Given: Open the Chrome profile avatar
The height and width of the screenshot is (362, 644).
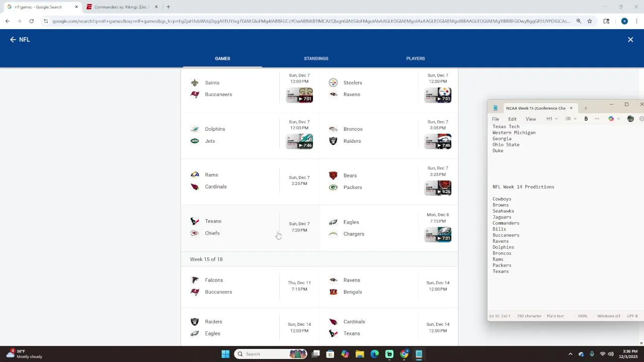Looking at the screenshot, I should click(624, 21).
